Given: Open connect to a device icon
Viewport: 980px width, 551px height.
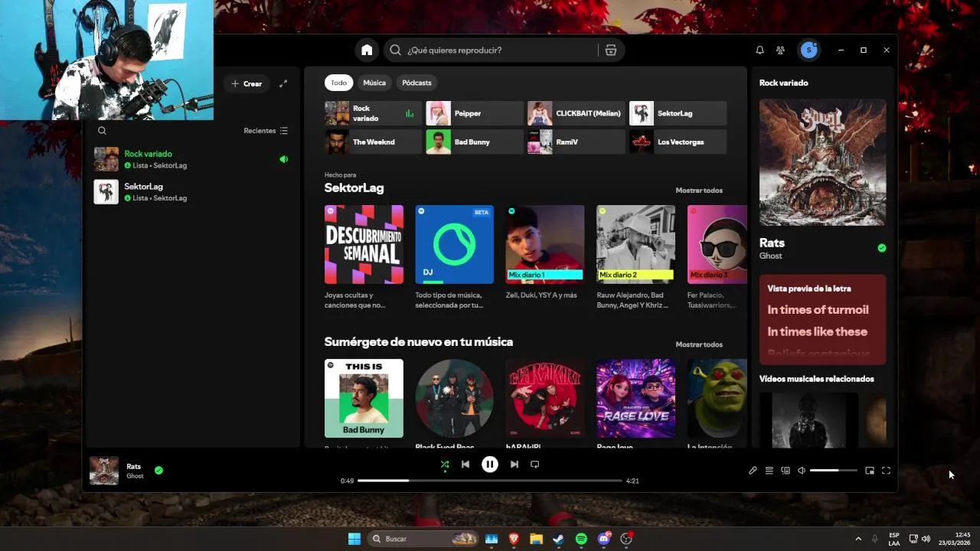Looking at the screenshot, I should 786,471.
